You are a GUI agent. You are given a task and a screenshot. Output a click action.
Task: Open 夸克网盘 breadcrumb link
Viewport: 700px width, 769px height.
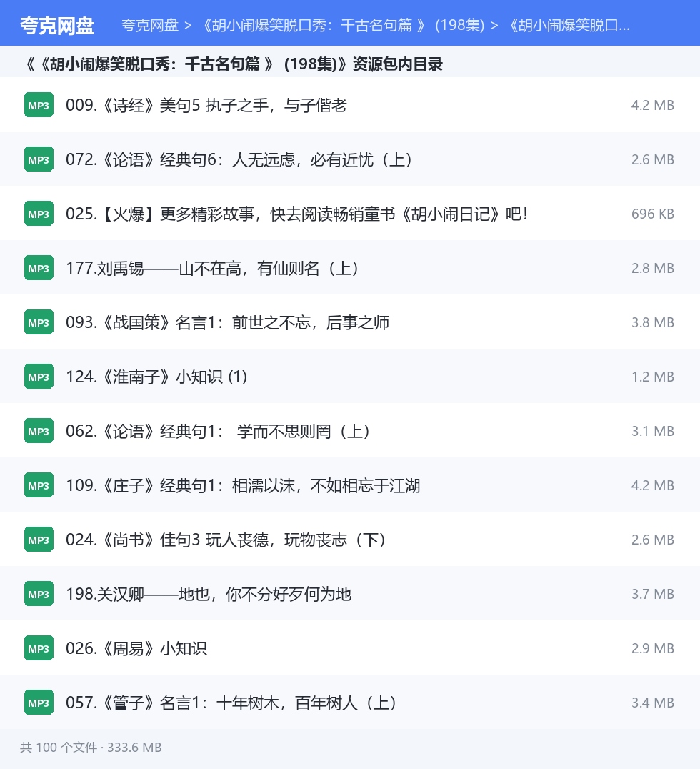click(150, 25)
